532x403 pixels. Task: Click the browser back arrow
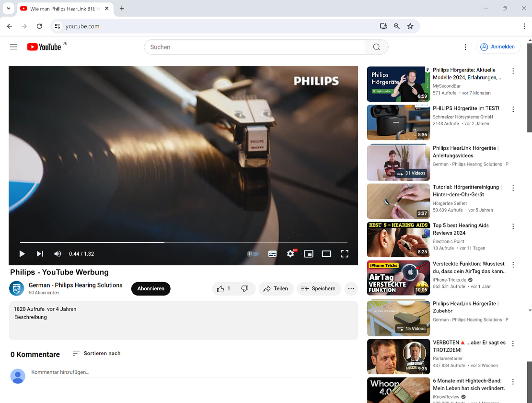click(x=10, y=26)
